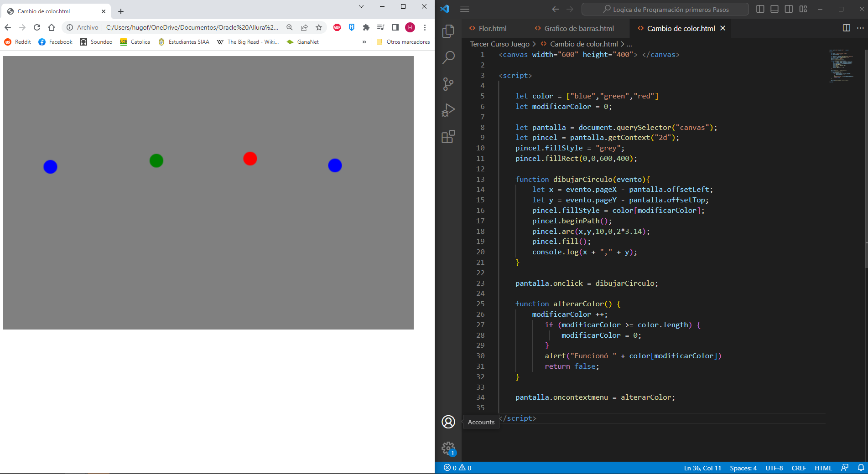The image size is (868, 474).
Task: Open the Accounts menu in VS Code
Action: tap(448, 422)
